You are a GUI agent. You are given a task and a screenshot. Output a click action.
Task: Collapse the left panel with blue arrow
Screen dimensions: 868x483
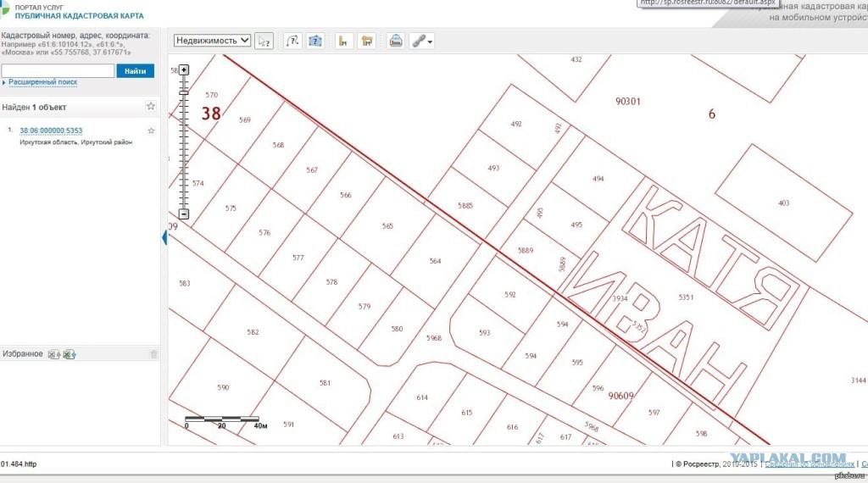coord(164,237)
